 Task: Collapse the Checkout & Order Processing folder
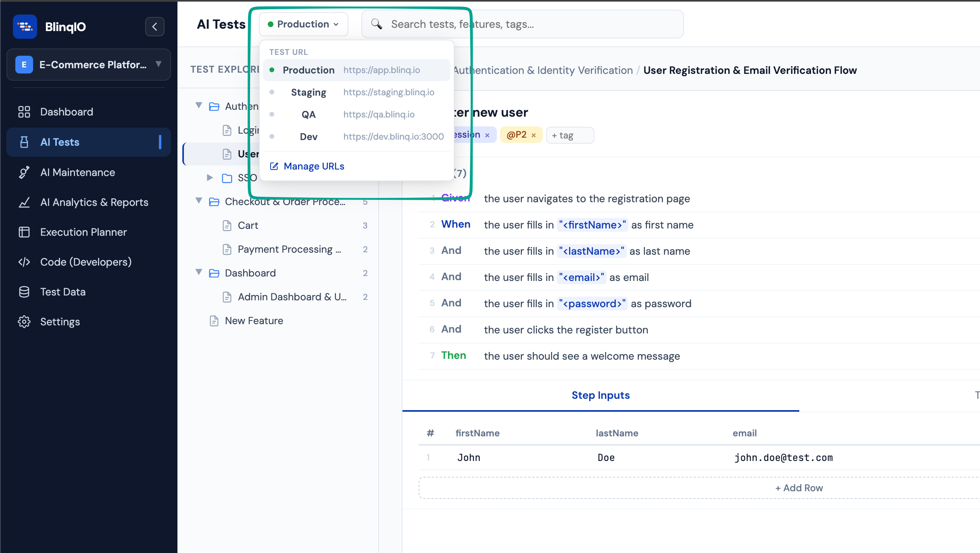(198, 201)
